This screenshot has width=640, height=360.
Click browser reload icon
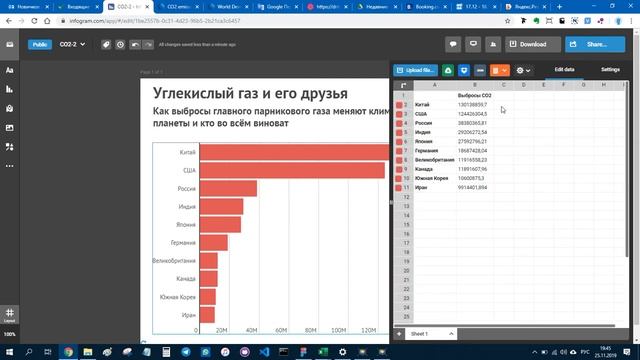coord(34,21)
